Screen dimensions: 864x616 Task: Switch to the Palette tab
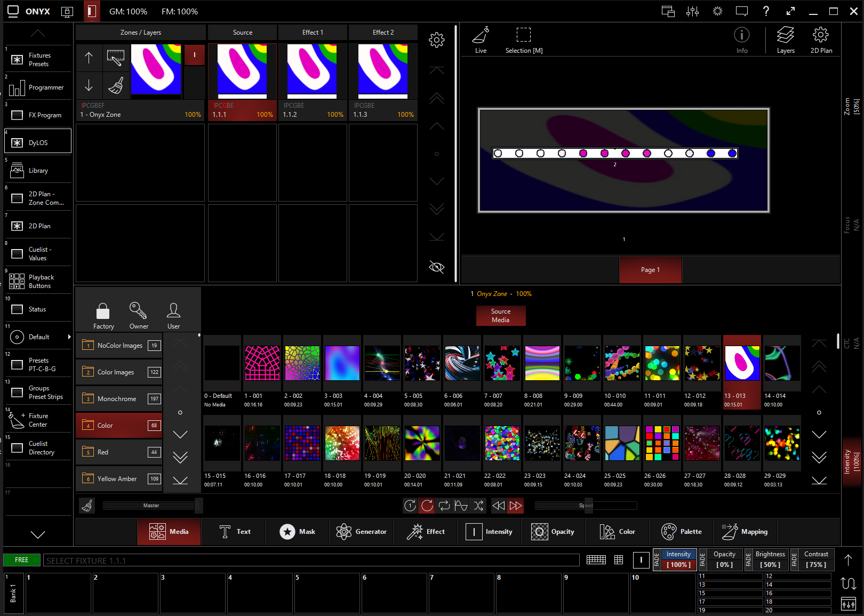point(682,532)
